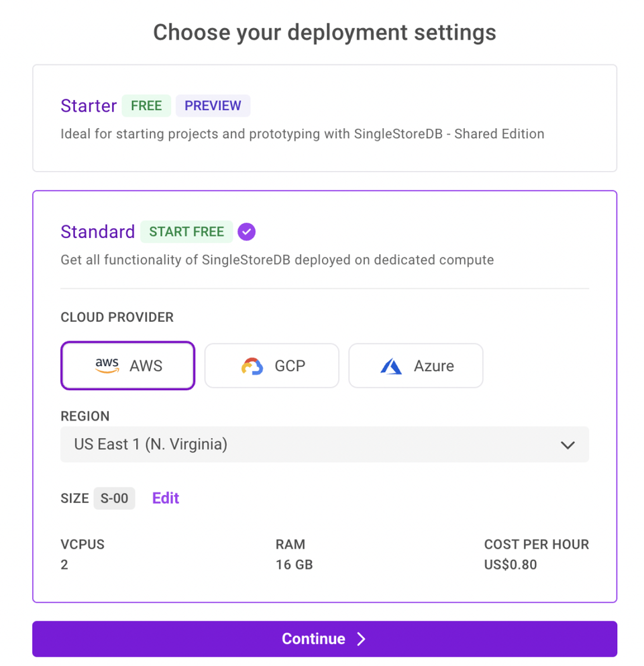Open the US East 1 region dropdown

click(325, 445)
